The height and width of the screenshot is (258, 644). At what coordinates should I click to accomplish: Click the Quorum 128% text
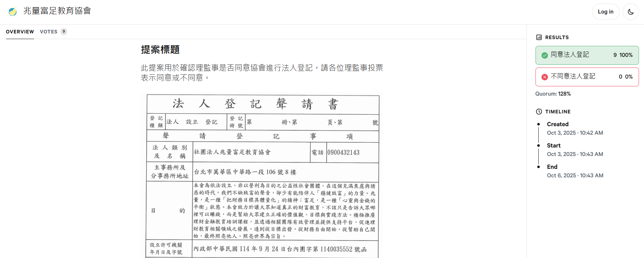pos(553,94)
